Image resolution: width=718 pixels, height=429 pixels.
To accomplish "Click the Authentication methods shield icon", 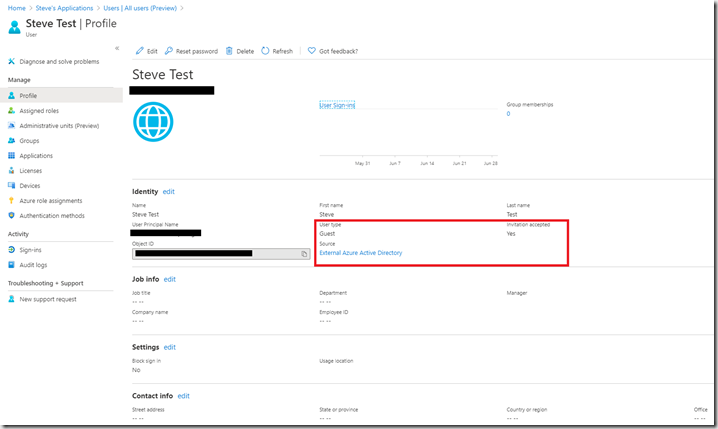I will (x=11, y=215).
